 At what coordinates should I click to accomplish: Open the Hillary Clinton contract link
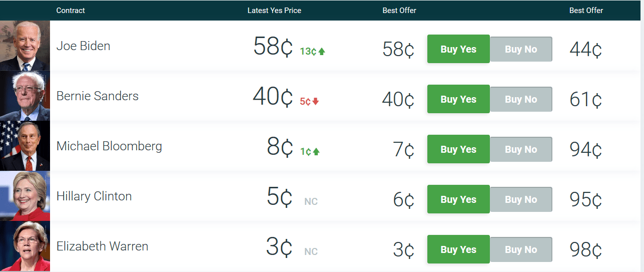point(94,196)
